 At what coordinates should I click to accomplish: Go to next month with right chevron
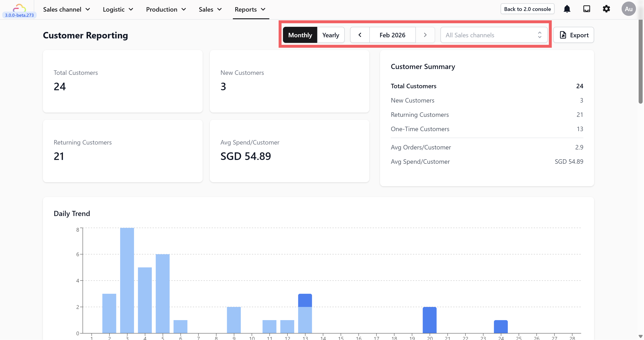pyautogui.click(x=425, y=35)
